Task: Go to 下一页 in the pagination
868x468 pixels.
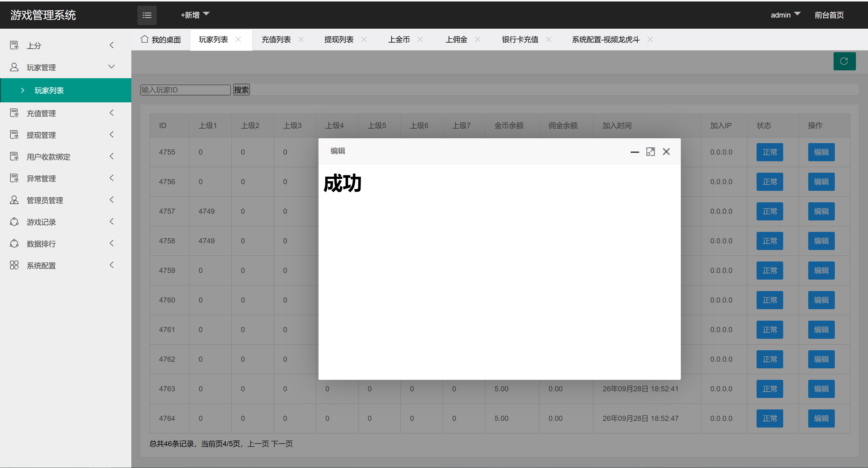Action: 282,444
